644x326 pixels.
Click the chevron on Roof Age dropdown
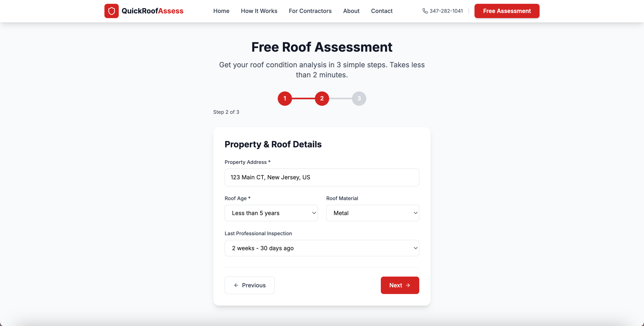click(x=314, y=213)
